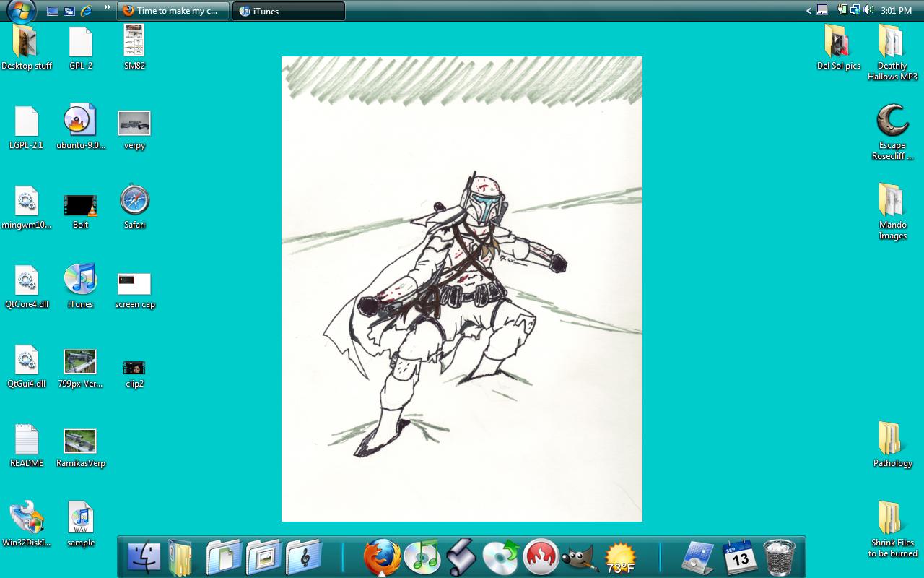Select the GPL-2 file icon
The width and height of the screenshot is (924, 578).
coord(81,48)
